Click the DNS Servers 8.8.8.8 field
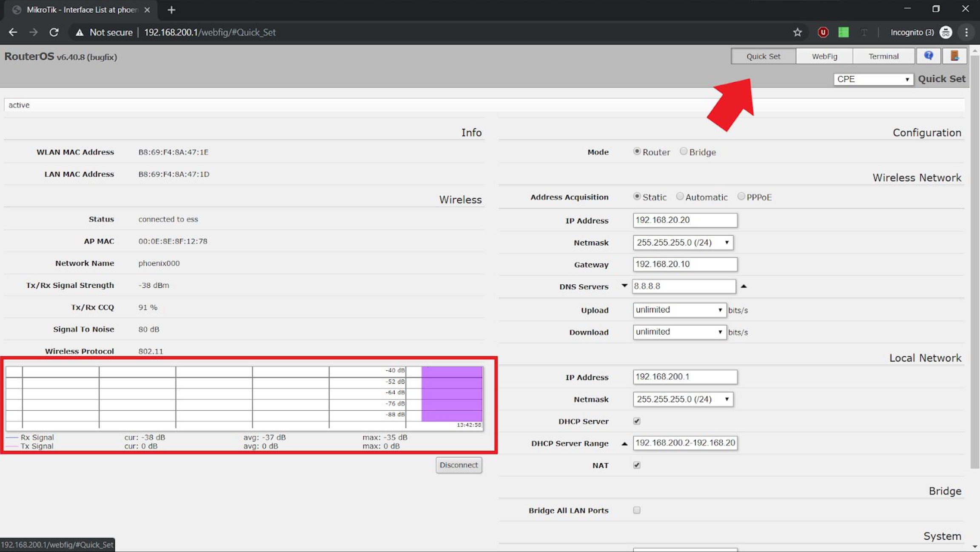 (x=684, y=286)
